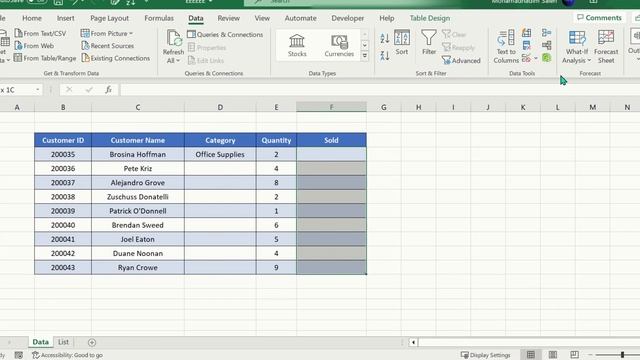Image resolution: width=640 pixels, height=360 pixels.
Task: Expand the From Picture dropdown
Action: pyautogui.click(x=131, y=33)
